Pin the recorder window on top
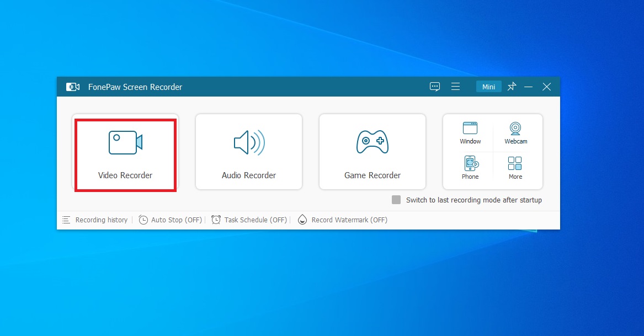The width and height of the screenshot is (644, 336). pos(512,87)
